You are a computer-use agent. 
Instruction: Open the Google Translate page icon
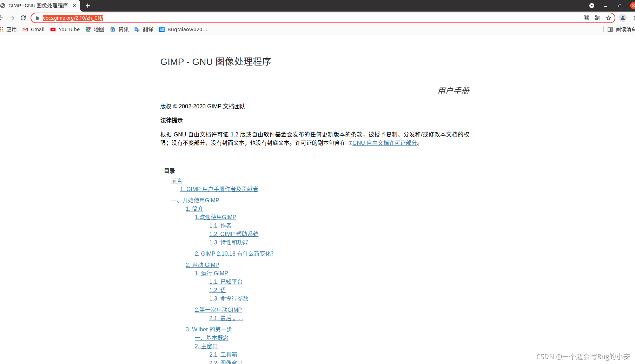(597, 18)
